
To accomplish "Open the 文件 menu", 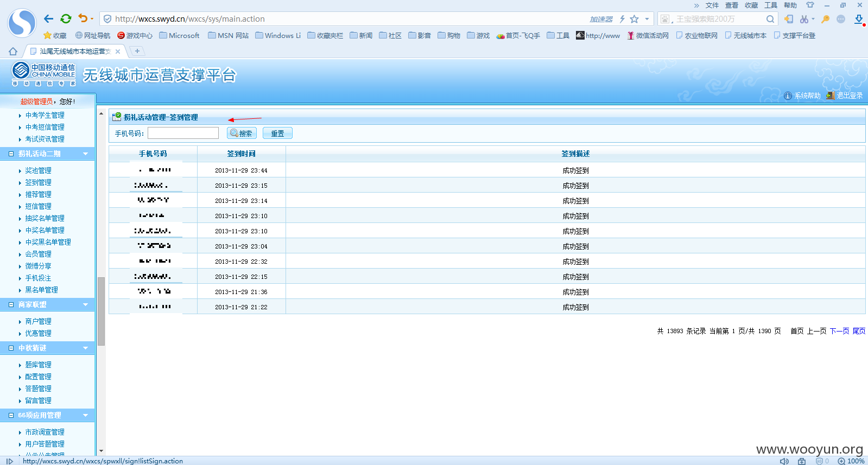I will (x=712, y=5).
